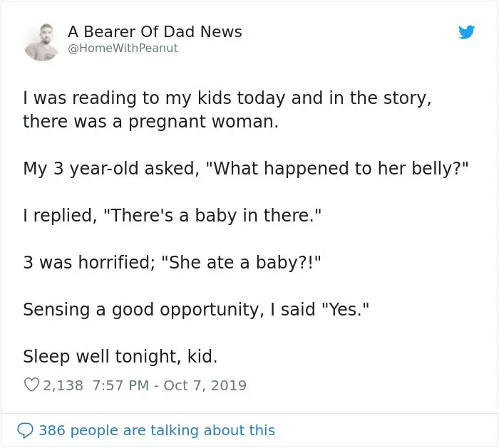The image size is (499, 448).
Task: Click the Oct 7, 2019 date
Action: pyautogui.click(x=205, y=385)
